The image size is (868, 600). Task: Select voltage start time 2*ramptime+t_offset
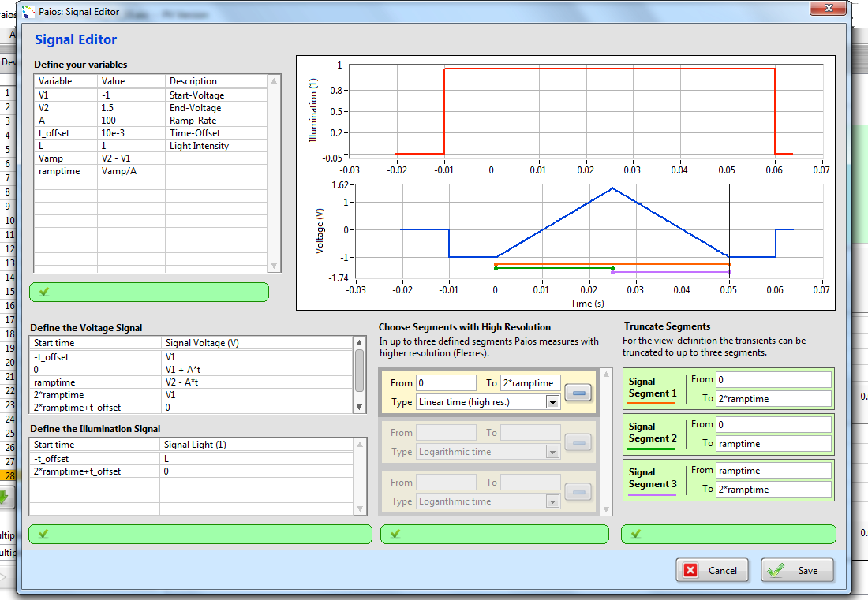pos(95,408)
